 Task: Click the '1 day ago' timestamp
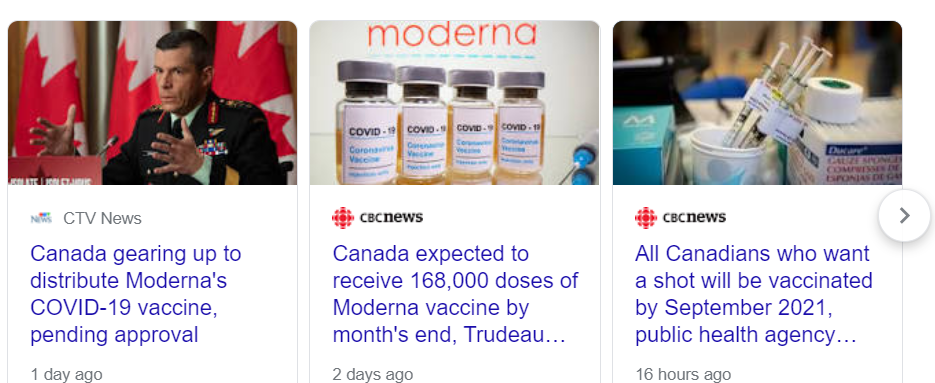click(66, 375)
